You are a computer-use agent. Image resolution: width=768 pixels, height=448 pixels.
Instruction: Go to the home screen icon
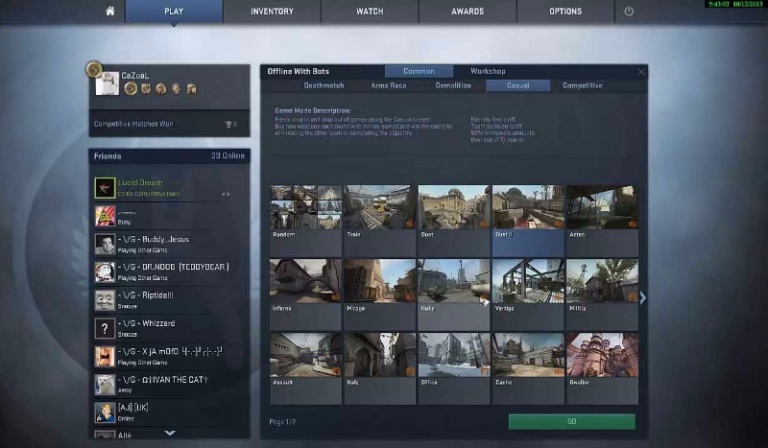(x=110, y=11)
